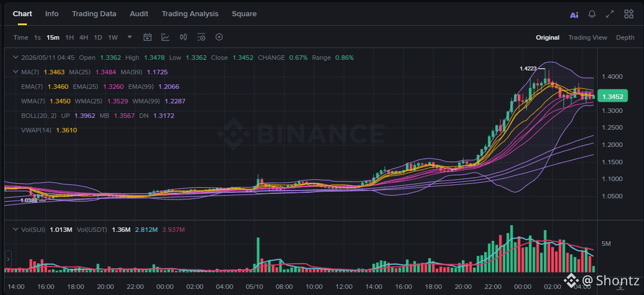Click the EMA(99) value 1.2066
Image resolution: width=644 pixels, height=295 pixels.
click(169, 87)
